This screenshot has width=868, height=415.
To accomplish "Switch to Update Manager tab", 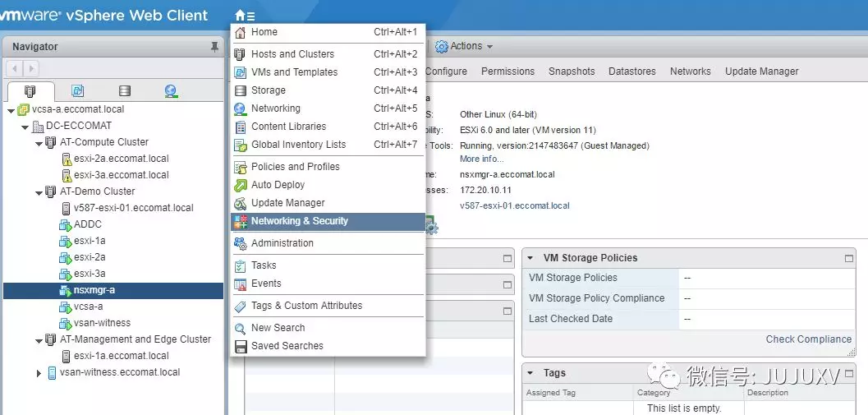I will click(762, 71).
